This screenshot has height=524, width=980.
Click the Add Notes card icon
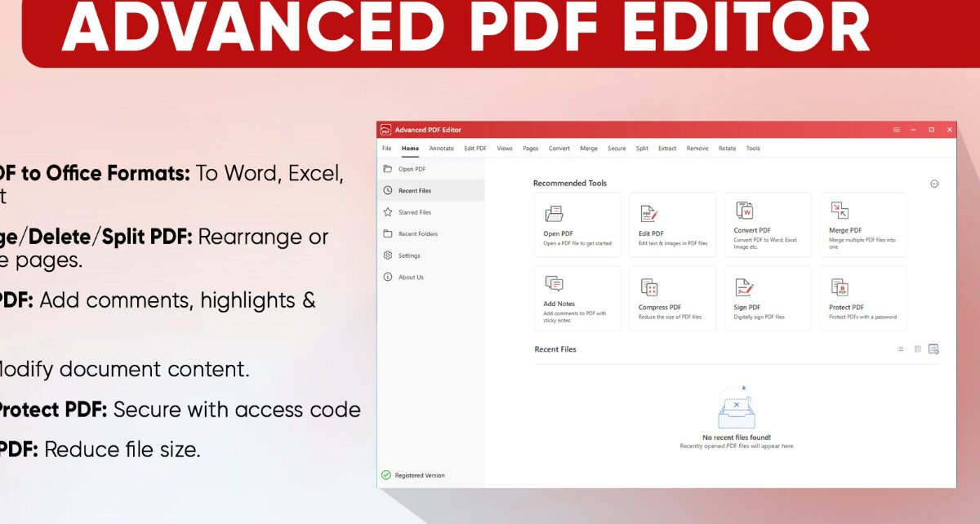(554, 284)
